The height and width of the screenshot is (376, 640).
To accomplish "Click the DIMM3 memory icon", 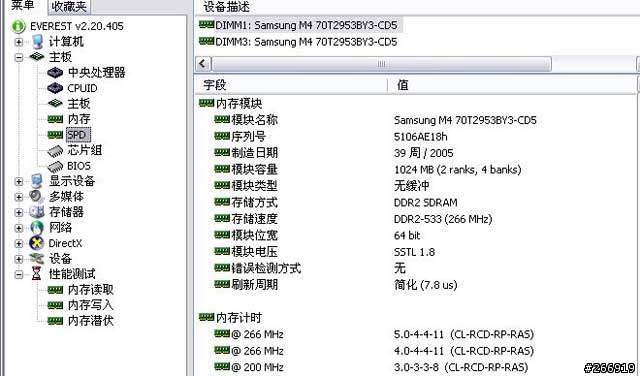I will (x=207, y=41).
